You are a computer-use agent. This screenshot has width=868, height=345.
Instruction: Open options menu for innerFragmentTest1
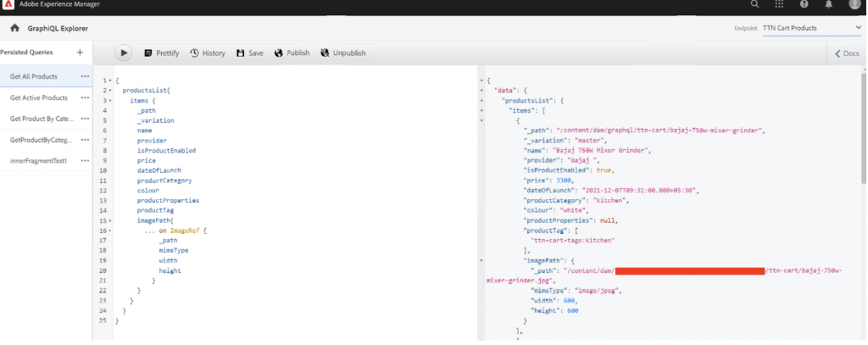85,160
